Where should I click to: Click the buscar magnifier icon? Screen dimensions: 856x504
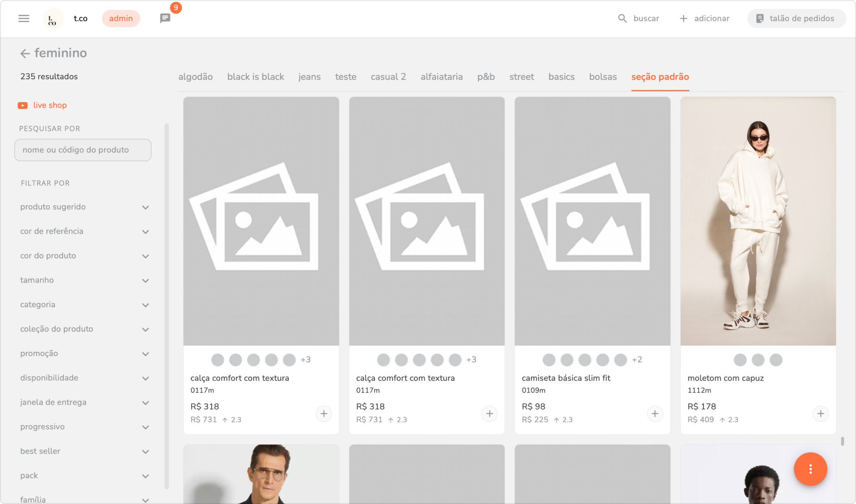(622, 18)
